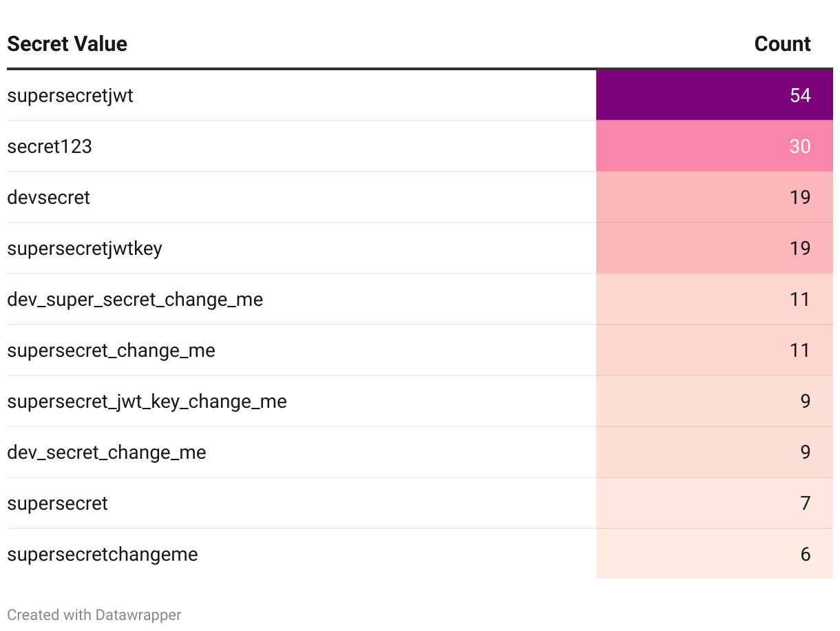Click the count cell for dev_super_secret_change_me

[714, 300]
